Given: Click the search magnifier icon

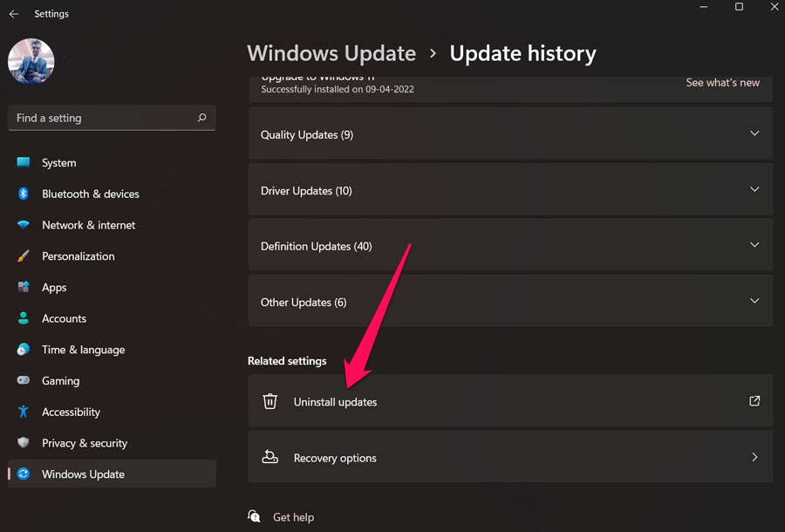Looking at the screenshot, I should [201, 118].
